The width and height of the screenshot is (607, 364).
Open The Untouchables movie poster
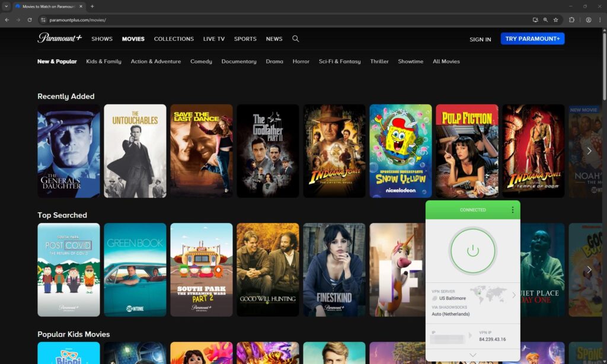(x=135, y=151)
